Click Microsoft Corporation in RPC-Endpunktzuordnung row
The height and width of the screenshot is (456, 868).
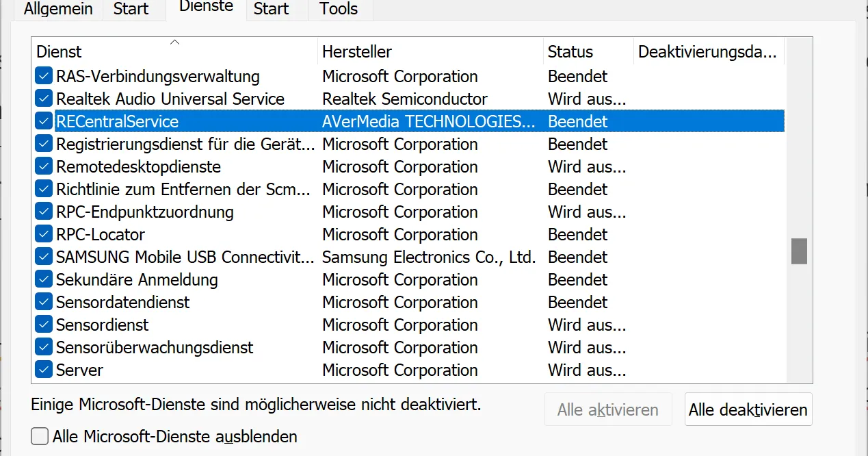pyautogui.click(x=400, y=212)
